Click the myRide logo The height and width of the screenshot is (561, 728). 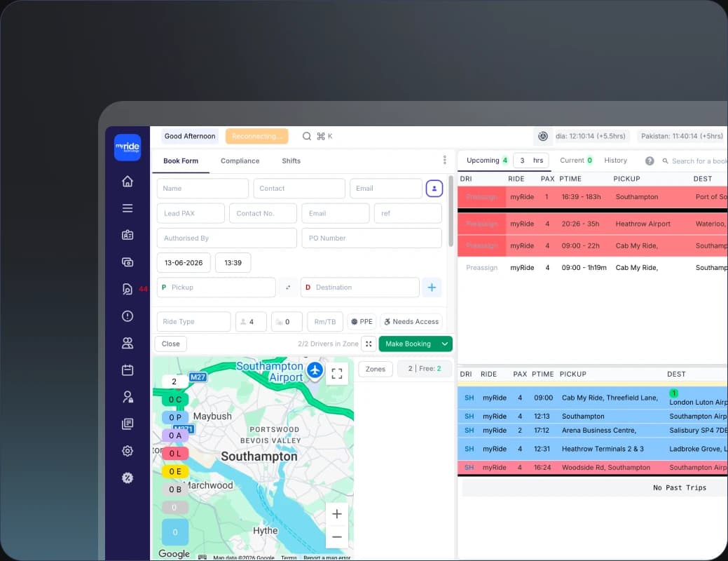[x=128, y=147]
